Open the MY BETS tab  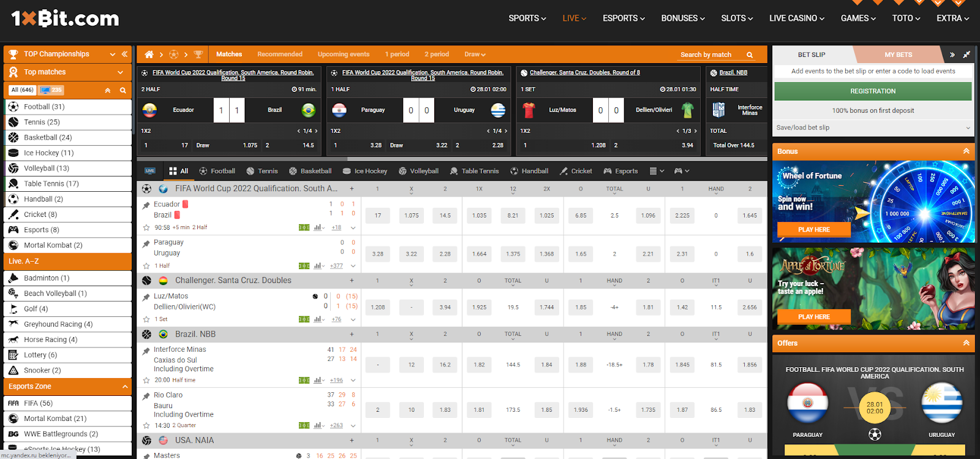(x=898, y=55)
